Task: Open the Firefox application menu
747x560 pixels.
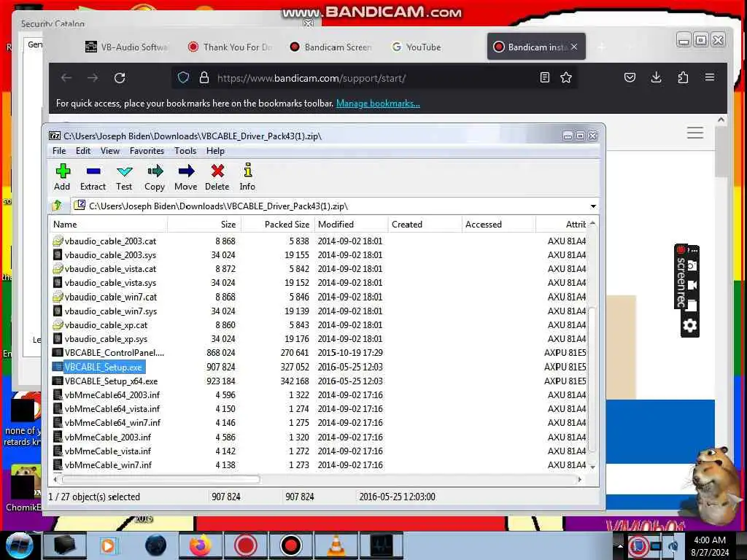Action: (709, 77)
